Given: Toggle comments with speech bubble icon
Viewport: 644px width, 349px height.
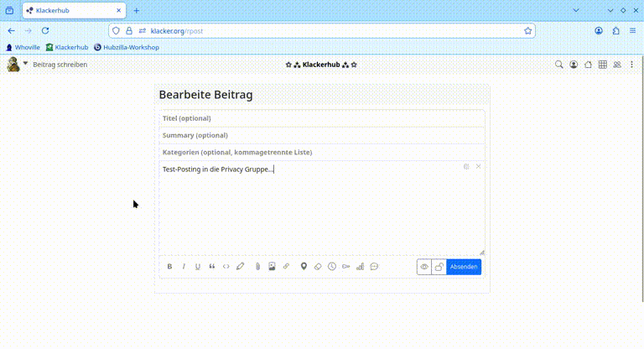Looking at the screenshot, I should (x=374, y=267).
